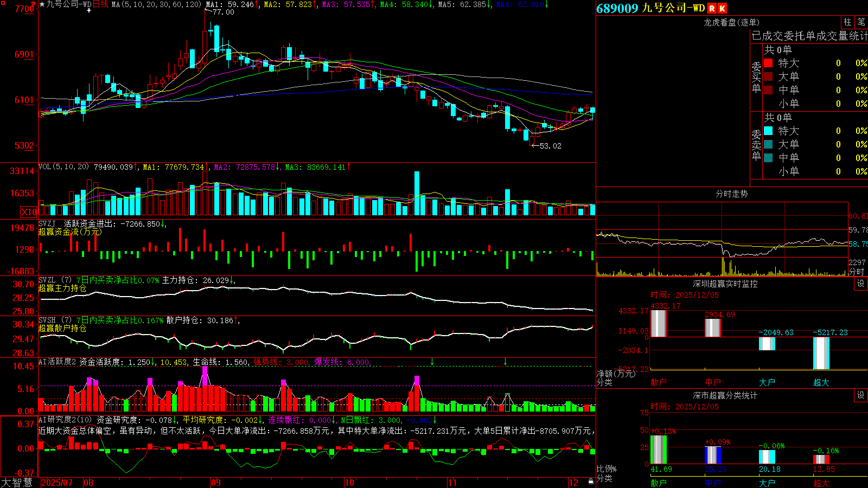Click the 龙虎看盘(逐单) panel title

(732, 22)
